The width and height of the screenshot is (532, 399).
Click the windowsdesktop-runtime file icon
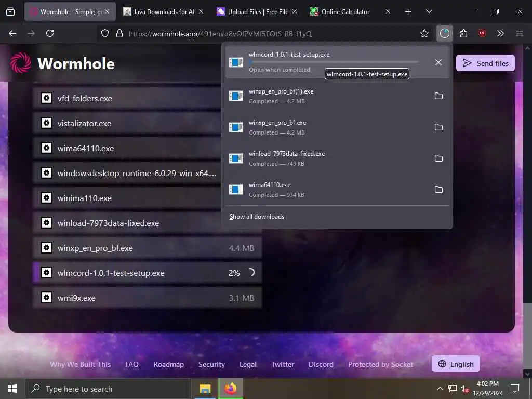tap(46, 172)
